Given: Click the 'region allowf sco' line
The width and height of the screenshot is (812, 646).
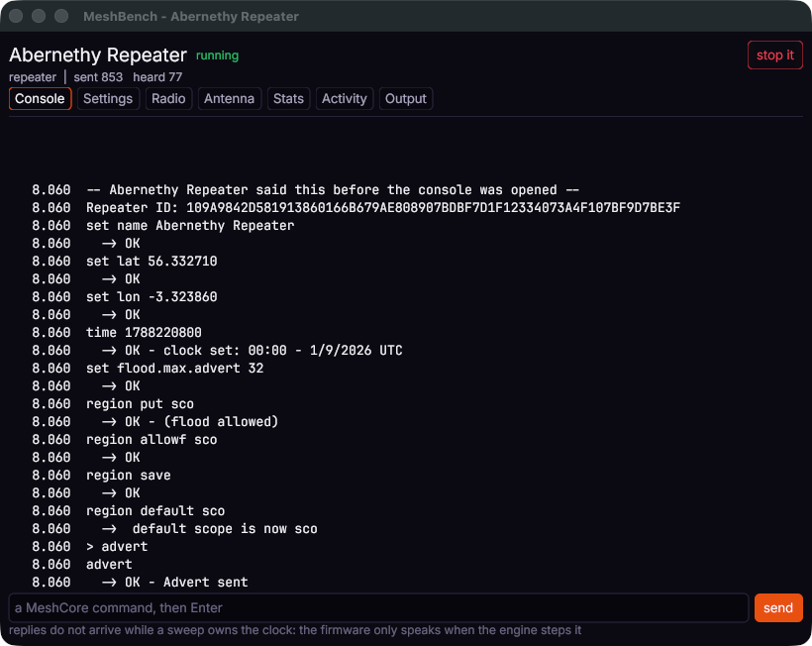Looking at the screenshot, I should (152, 440).
